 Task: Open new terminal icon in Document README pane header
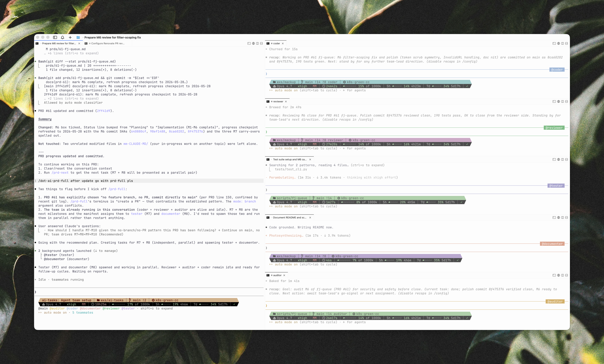(554, 217)
